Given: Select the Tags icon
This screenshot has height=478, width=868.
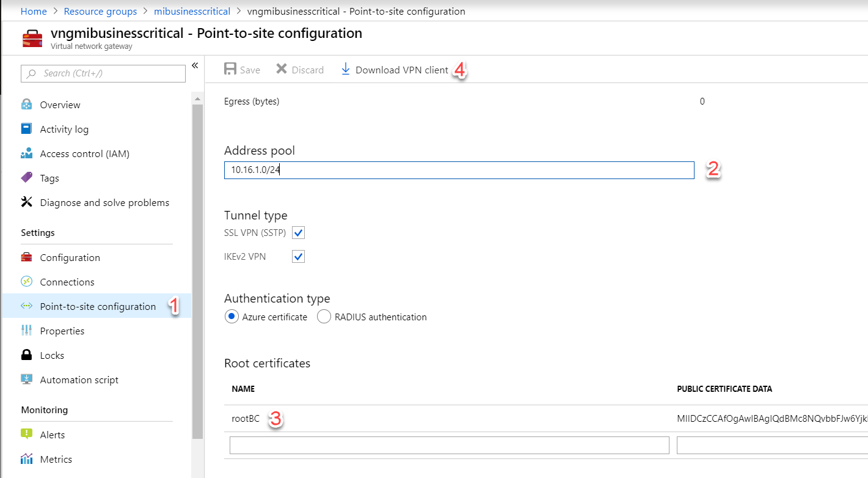Looking at the screenshot, I should (x=27, y=178).
